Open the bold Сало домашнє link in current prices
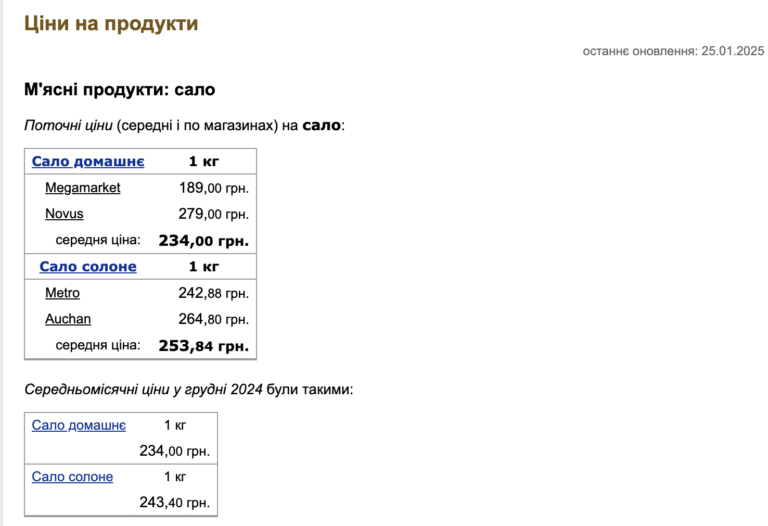Screen dimensions: 768x526 pos(88,161)
